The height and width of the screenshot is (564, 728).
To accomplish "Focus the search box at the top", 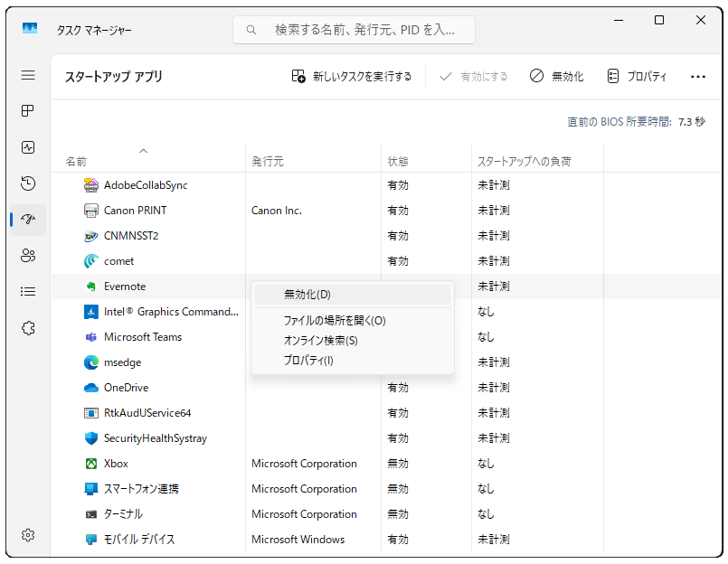I will click(354, 30).
